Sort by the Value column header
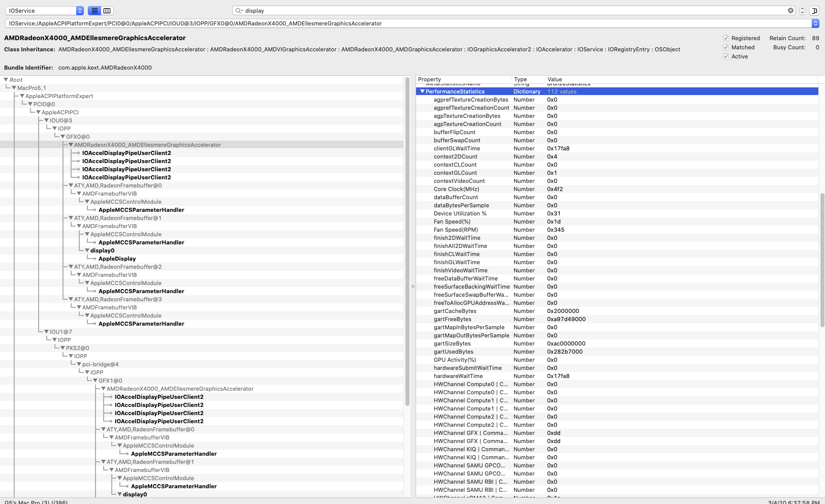 click(x=681, y=79)
